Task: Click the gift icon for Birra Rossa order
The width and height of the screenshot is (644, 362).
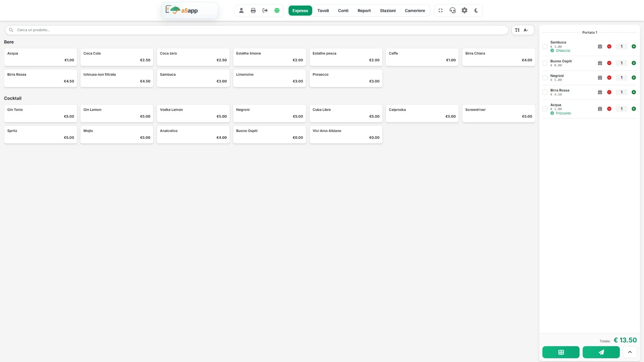Action: pyautogui.click(x=600, y=92)
